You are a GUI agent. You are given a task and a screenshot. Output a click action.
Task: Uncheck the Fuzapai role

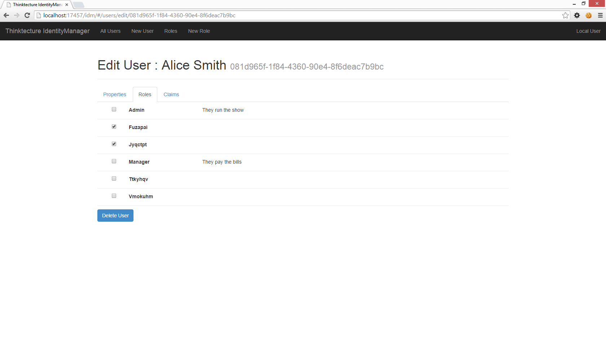point(114,126)
